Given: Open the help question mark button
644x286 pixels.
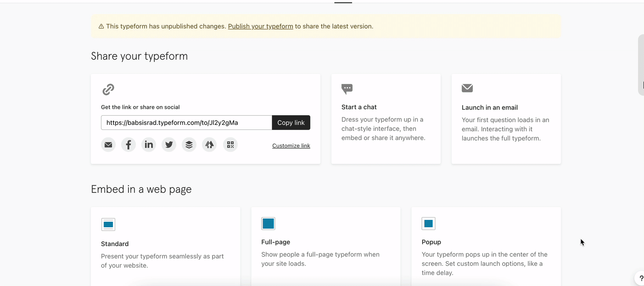Looking at the screenshot, I should (641, 278).
